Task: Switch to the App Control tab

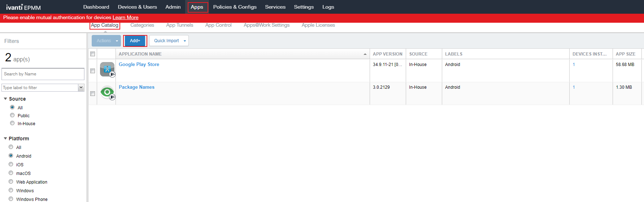Action: 218,25
